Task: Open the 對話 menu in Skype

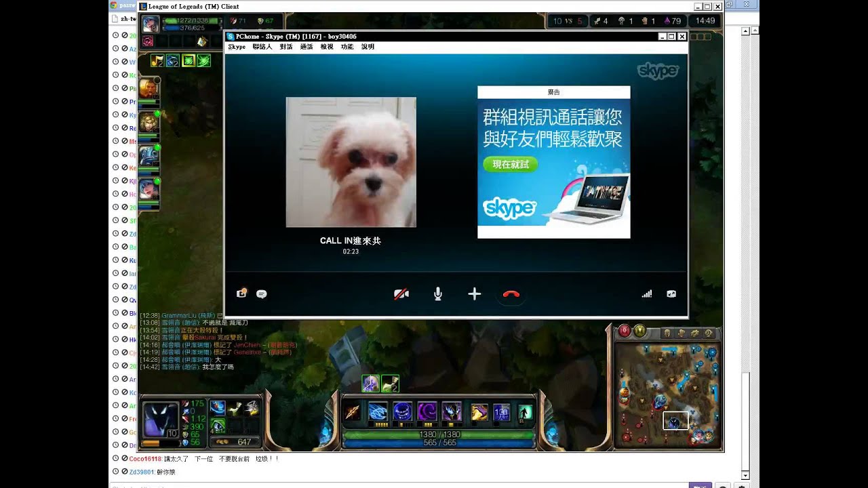Action: 286,47
